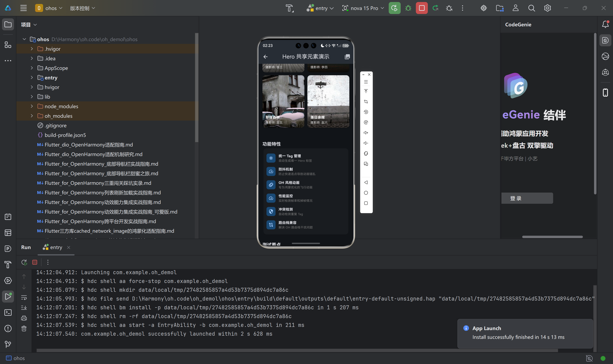Viewport: 613px width, 364px height.
Task: Click the project tree vertical scrollbar
Action: tap(196, 87)
